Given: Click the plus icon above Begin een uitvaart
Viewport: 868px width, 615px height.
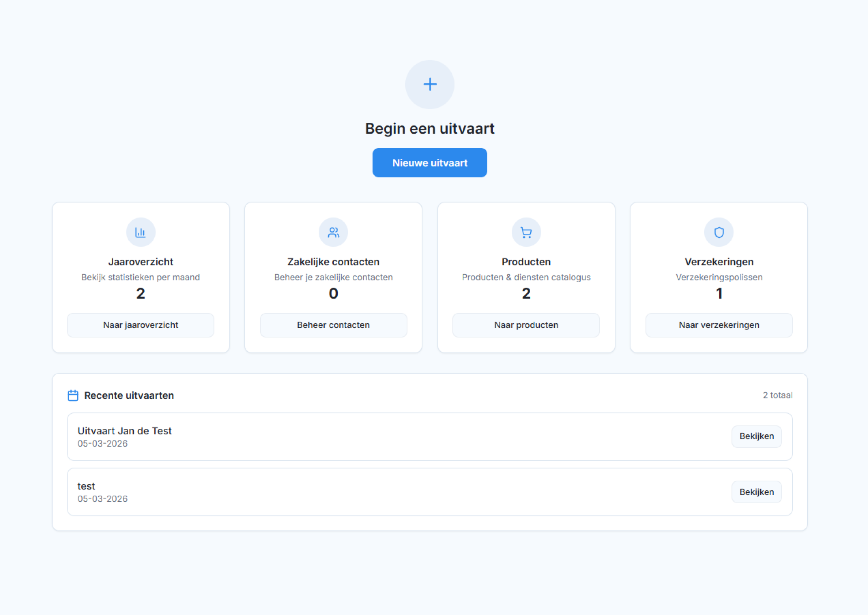Looking at the screenshot, I should (x=430, y=84).
